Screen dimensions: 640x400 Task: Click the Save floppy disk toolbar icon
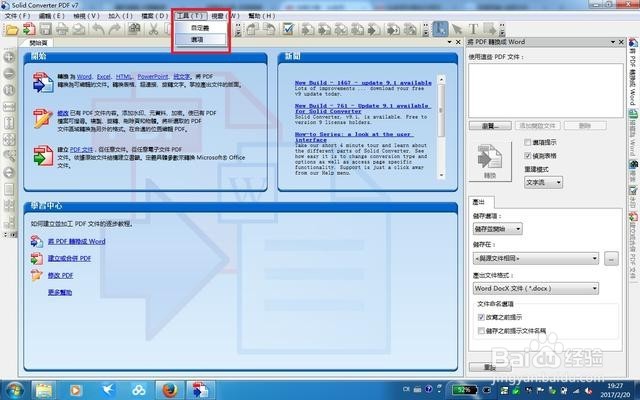click(45, 29)
